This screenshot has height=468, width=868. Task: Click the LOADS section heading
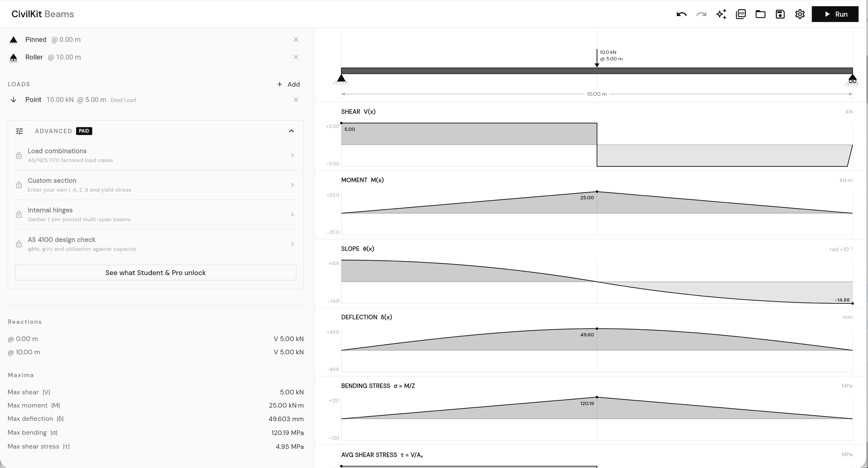pos(19,84)
